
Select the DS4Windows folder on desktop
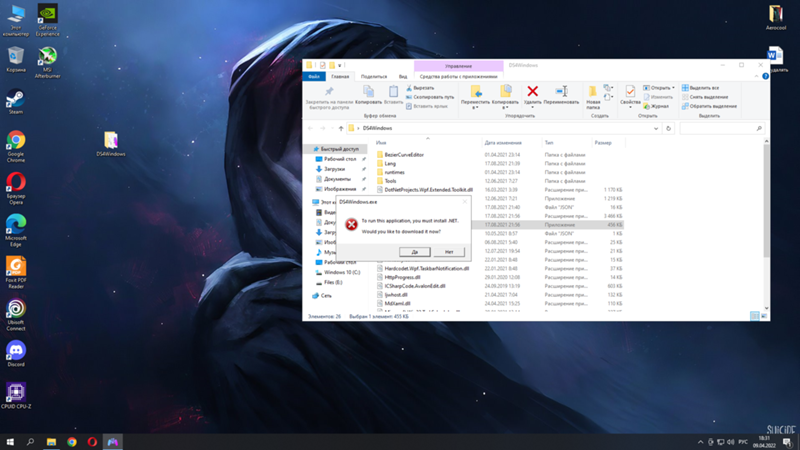click(x=111, y=144)
